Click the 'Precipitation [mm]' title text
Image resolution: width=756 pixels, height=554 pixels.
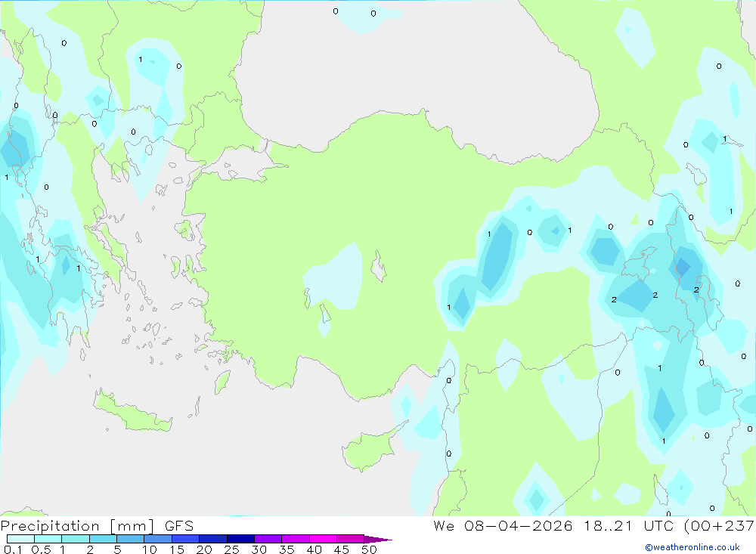click(78, 526)
